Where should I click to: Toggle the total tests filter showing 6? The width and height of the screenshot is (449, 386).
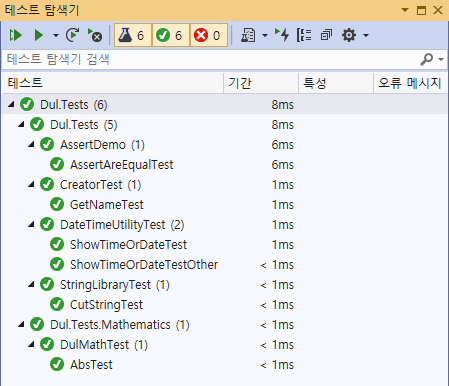pyautogui.click(x=133, y=35)
